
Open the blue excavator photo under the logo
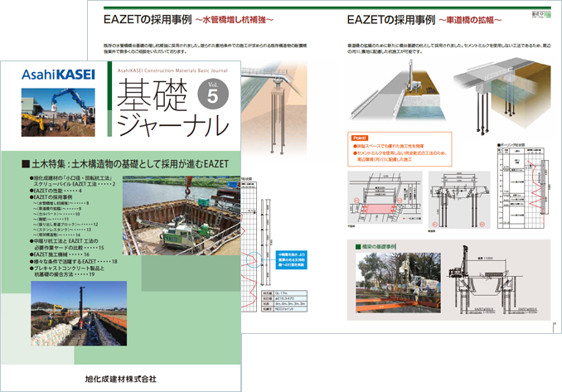pos(58,112)
